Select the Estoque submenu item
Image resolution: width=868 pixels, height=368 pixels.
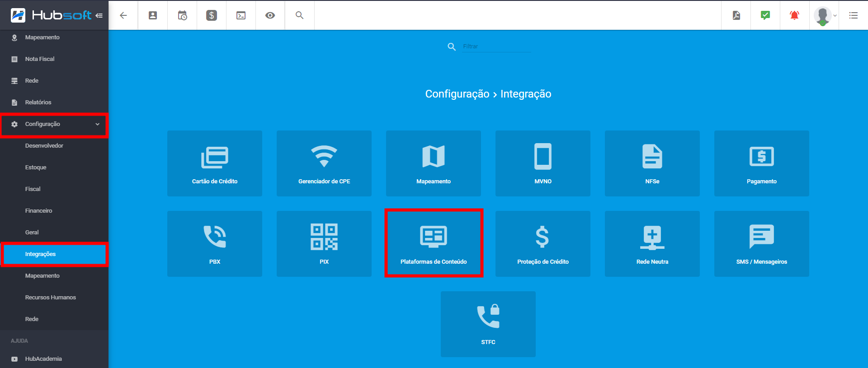coord(54,168)
